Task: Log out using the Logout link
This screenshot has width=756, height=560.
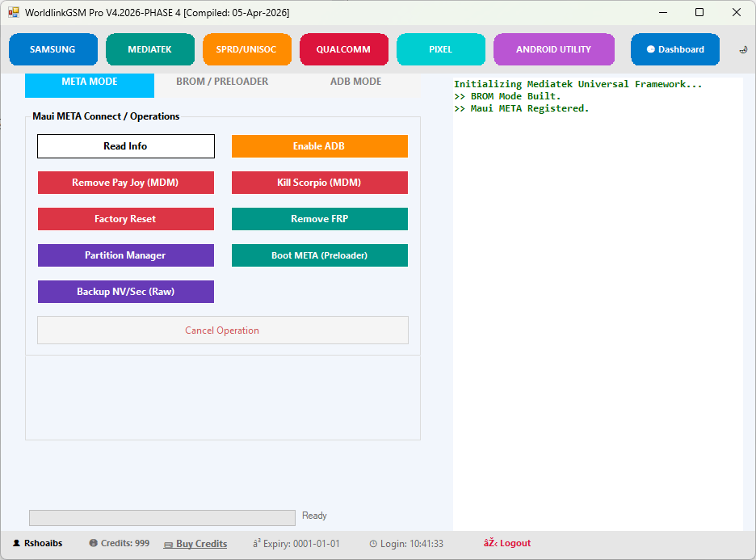Action: point(507,544)
